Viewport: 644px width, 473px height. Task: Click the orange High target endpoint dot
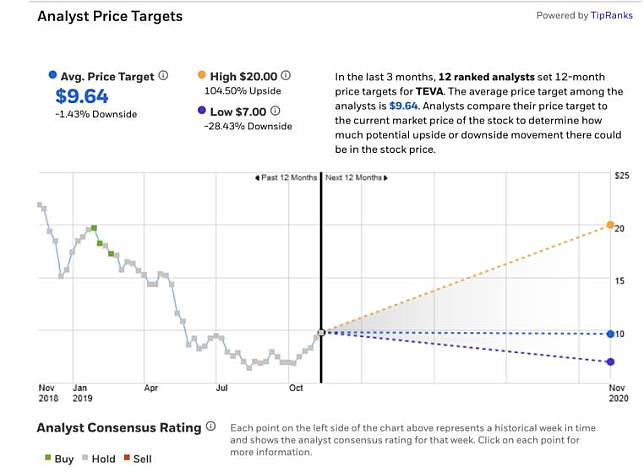point(610,225)
